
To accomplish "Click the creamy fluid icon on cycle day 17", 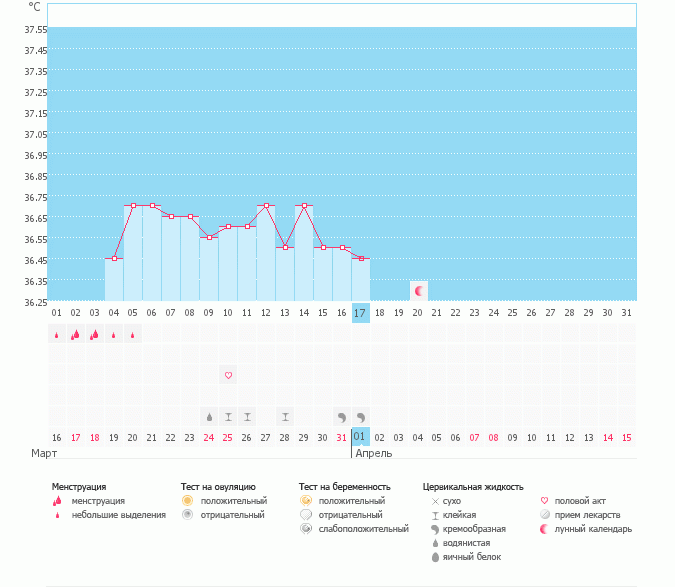I will 361,417.
